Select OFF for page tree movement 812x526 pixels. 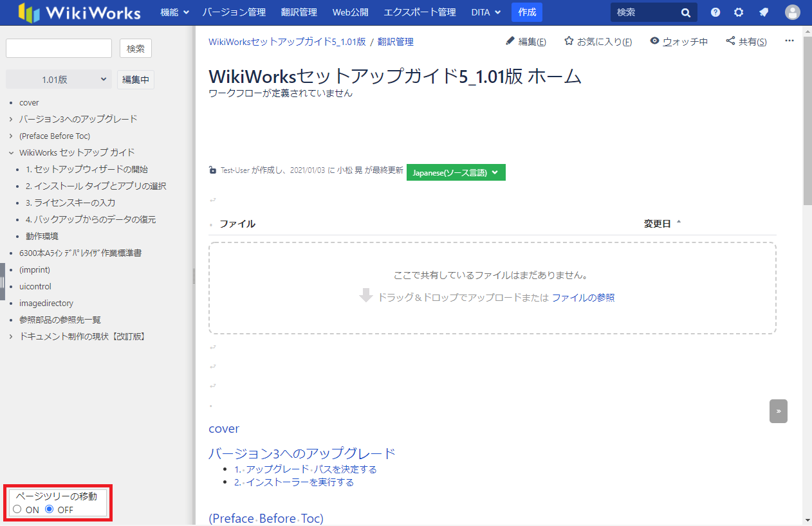[x=49, y=509]
